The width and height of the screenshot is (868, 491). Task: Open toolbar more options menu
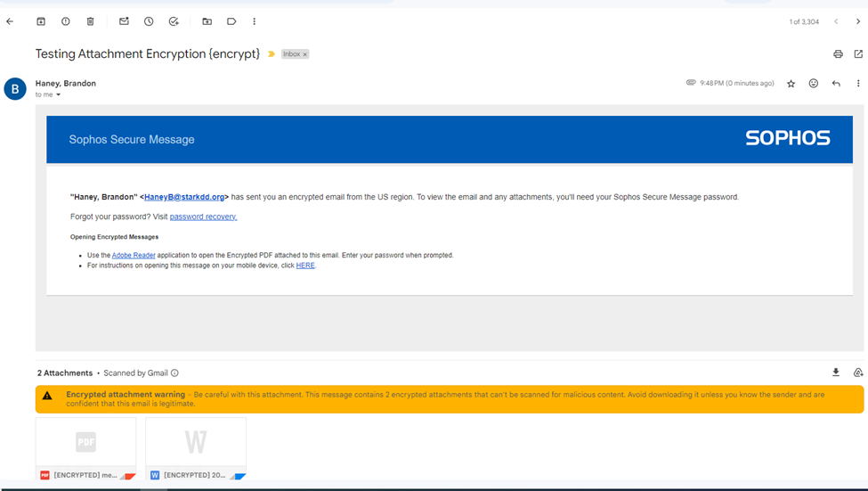(254, 21)
